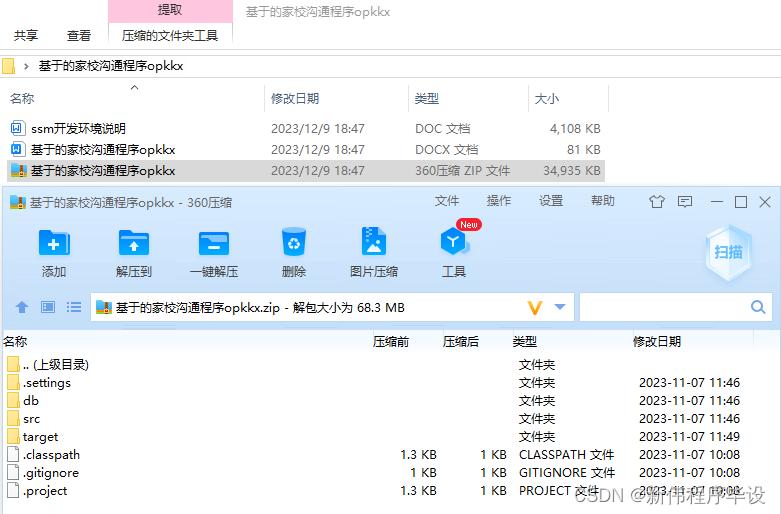Switch to the icon view mode button
This screenshot has height=514, width=781.
click(48, 307)
